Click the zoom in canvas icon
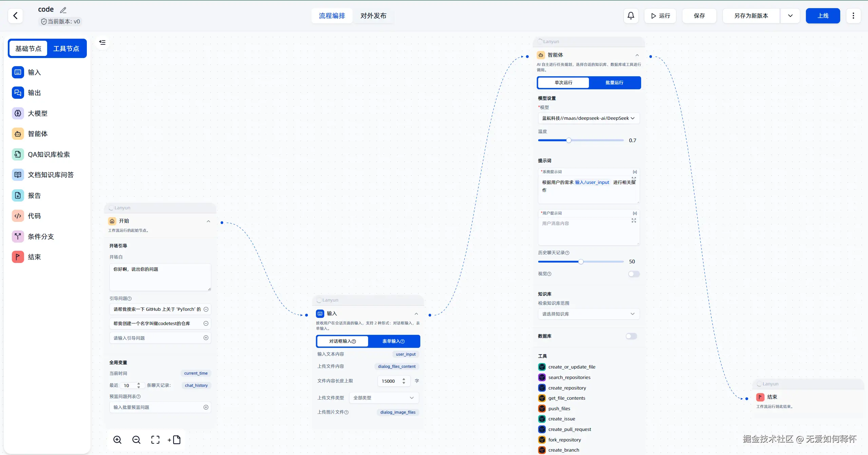Viewport: 868px width, 455px height. (117, 440)
